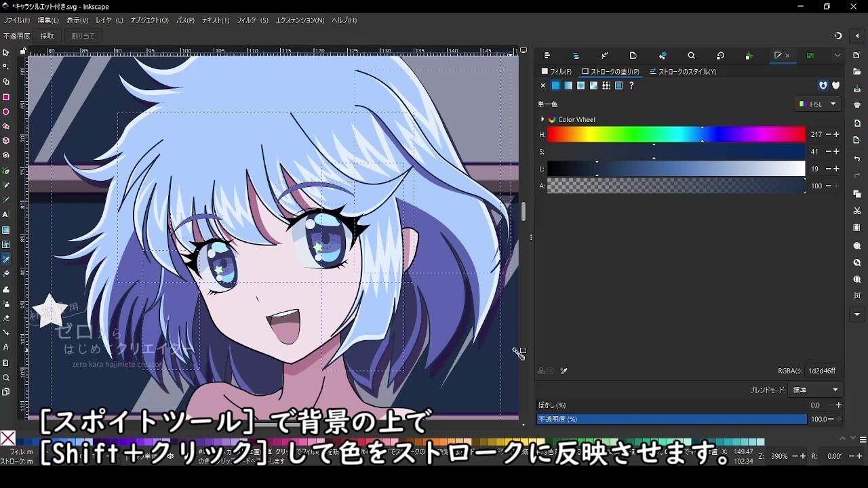The height and width of the screenshot is (488, 868).
Task: Click the Print icon in command bar
Action: coord(857,105)
